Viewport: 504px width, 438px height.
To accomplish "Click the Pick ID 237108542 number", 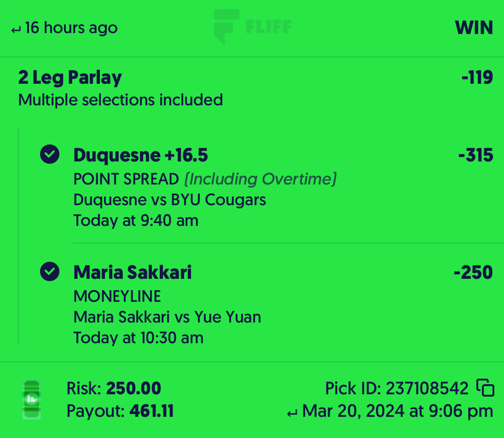I will tap(427, 388).
